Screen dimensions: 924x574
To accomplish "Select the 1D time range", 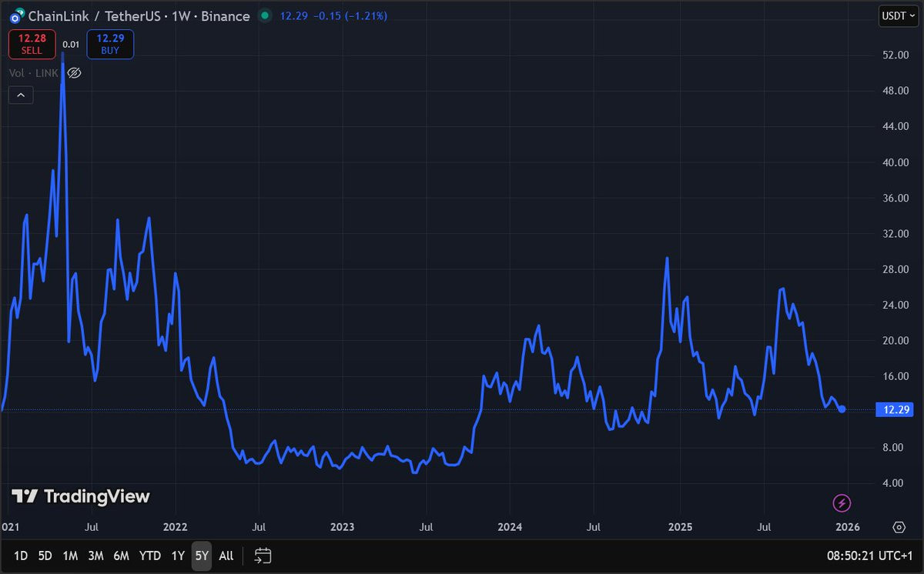I will pyautogui.click(x=21, y=556).
